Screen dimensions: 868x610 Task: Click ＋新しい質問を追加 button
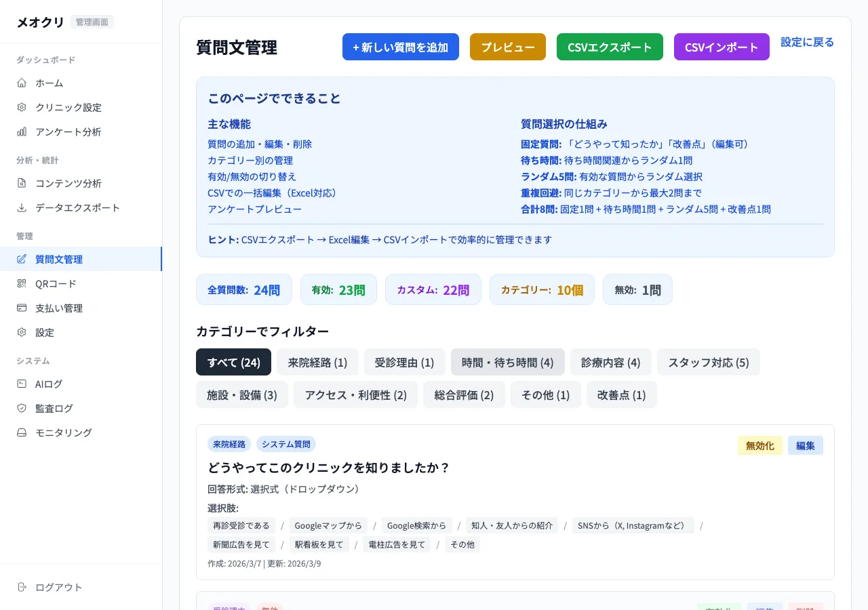[x=401, y=47]
